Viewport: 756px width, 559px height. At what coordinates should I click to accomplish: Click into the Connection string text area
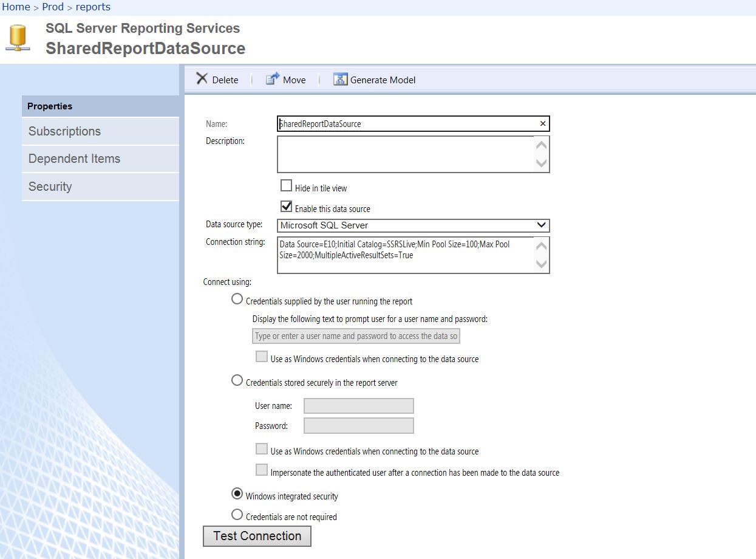click(x=406, y=255)
